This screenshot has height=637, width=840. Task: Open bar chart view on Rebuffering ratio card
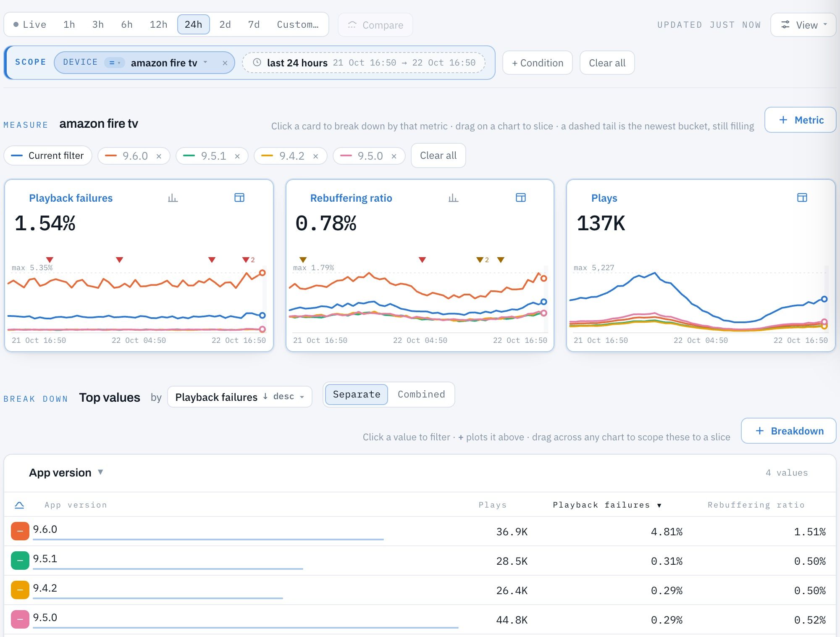(x=453, y=198)
